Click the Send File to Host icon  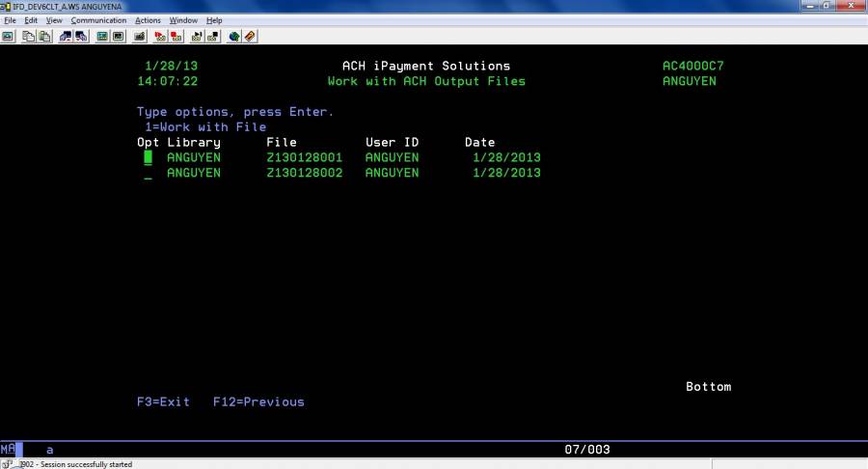click(66, 37)
